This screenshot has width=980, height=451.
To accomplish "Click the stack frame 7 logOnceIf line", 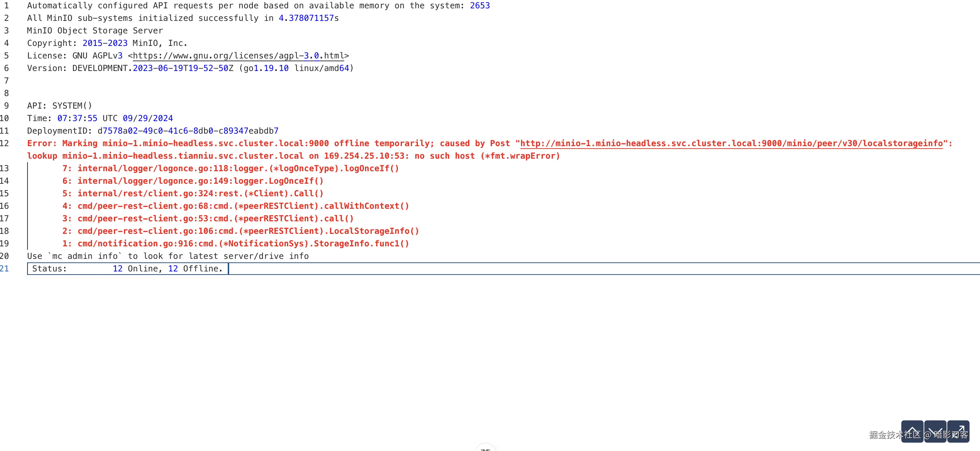I will click(x=230, y=169).
